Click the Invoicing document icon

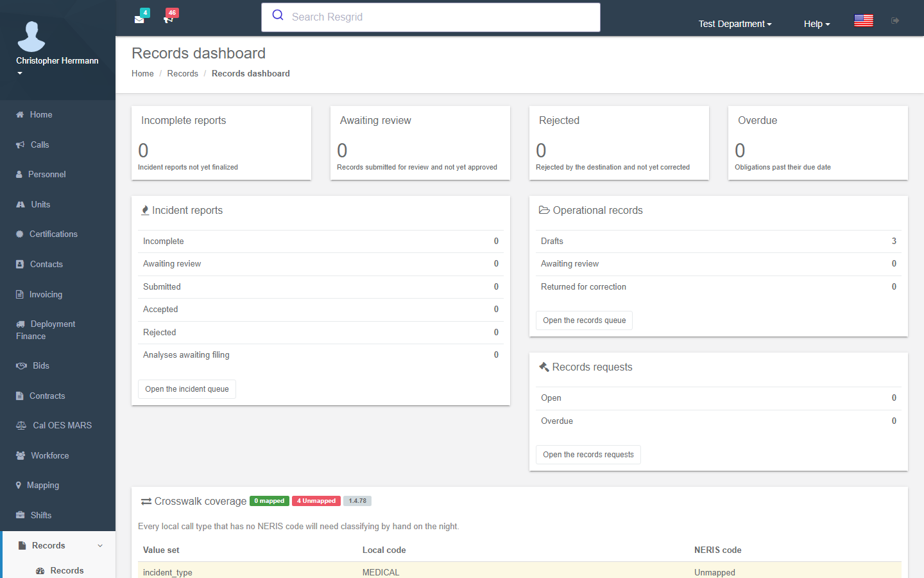click(19, 294)
